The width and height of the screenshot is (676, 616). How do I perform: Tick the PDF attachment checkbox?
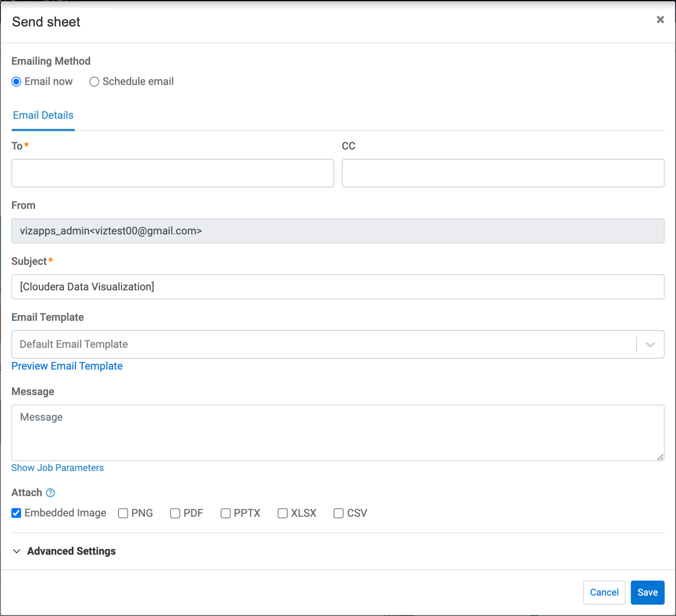(x=175, y=514)
